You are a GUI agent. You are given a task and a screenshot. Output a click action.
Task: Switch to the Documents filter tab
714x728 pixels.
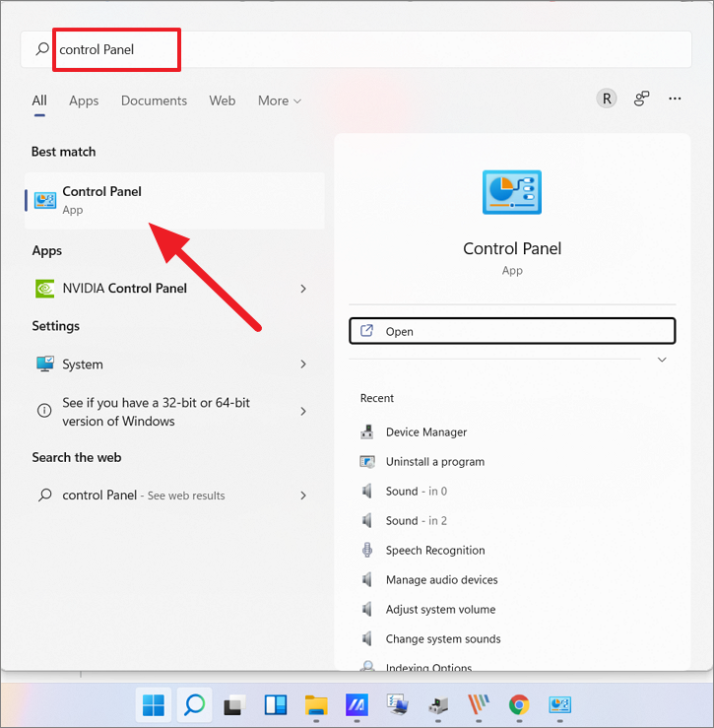(155, 100)
